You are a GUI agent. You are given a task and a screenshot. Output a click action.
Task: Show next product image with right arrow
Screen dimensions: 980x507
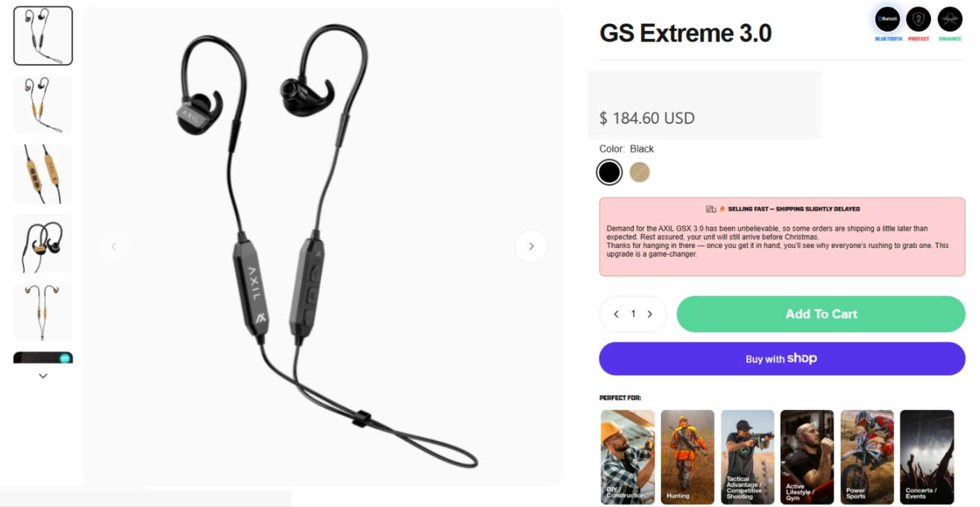tap(531, 246)
